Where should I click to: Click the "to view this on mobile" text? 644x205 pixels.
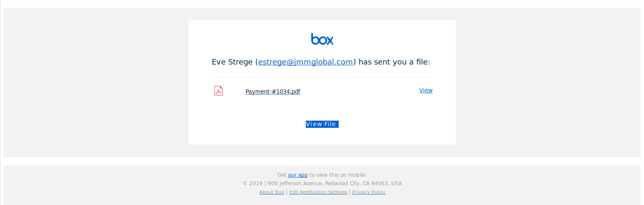[337, 175]
